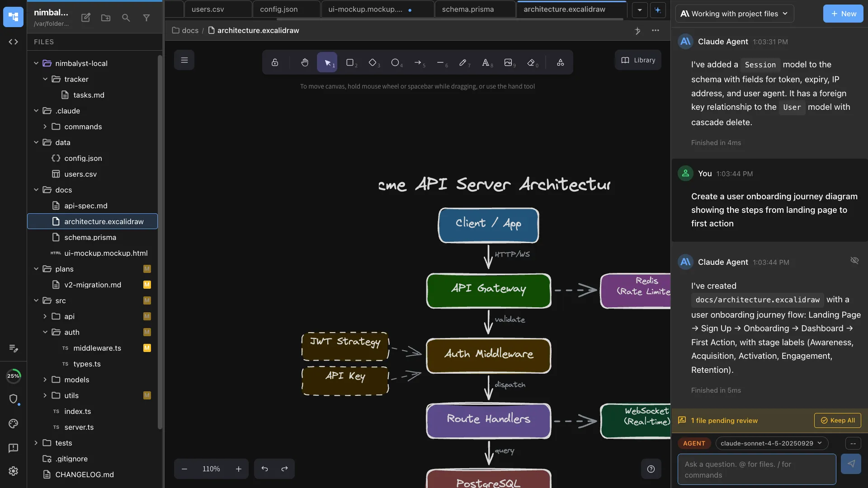
Task: Select the Diamond shape tool
Action: (373, 62)
